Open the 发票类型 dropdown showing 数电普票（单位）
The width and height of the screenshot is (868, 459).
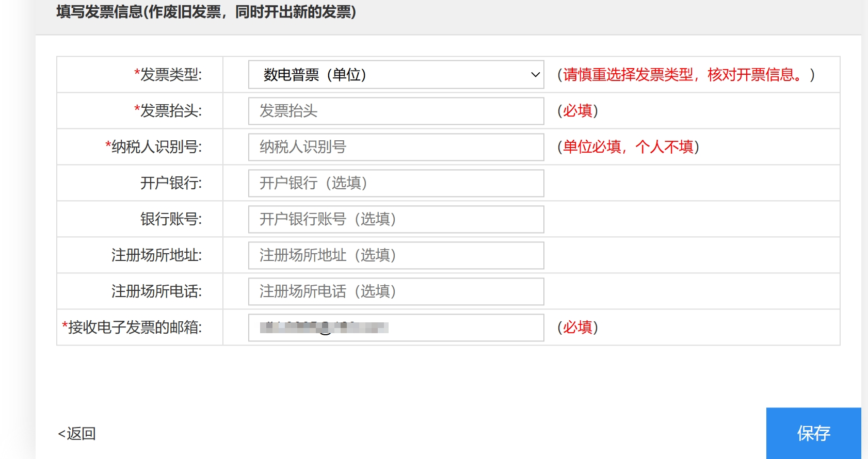[396, 75]
